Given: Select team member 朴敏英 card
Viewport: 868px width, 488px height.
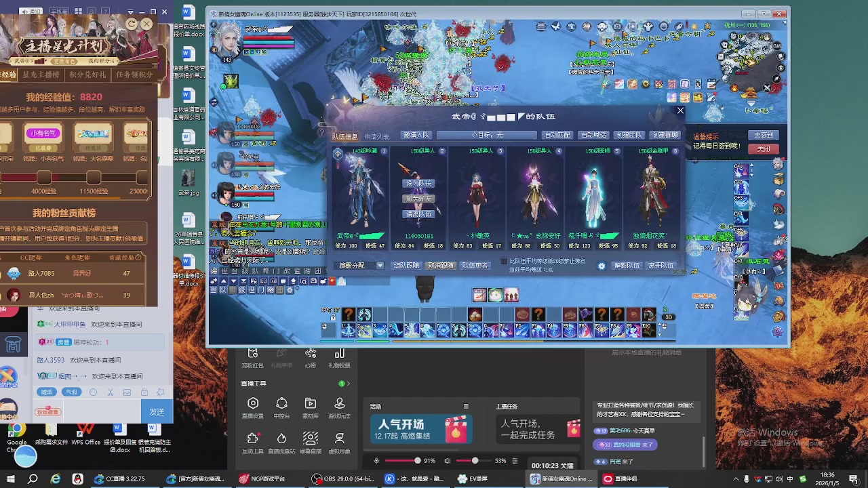Looking at the screenshot, I should point(477,198).
